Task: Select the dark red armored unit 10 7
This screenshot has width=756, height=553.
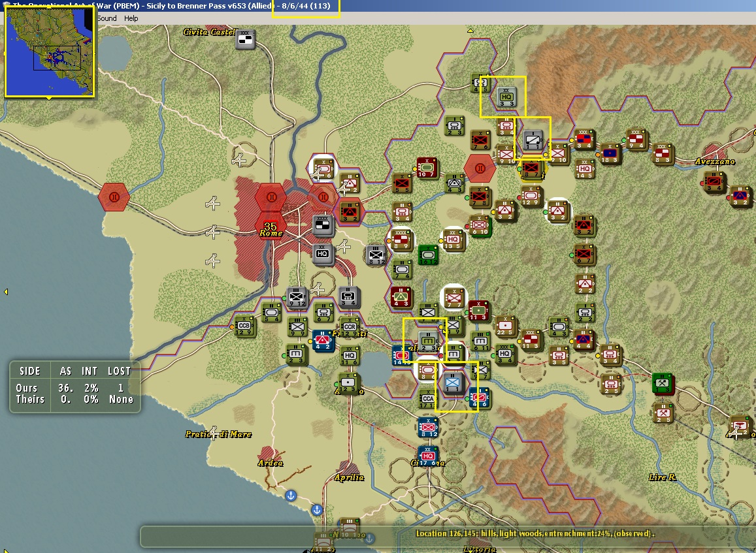Action: coord(427,168)
